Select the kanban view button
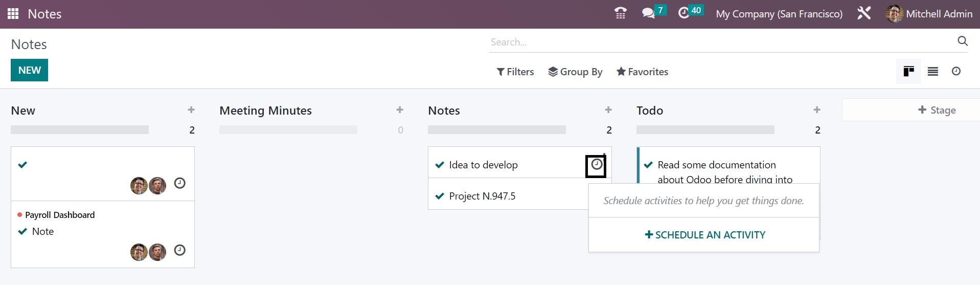 click(908, 72)
